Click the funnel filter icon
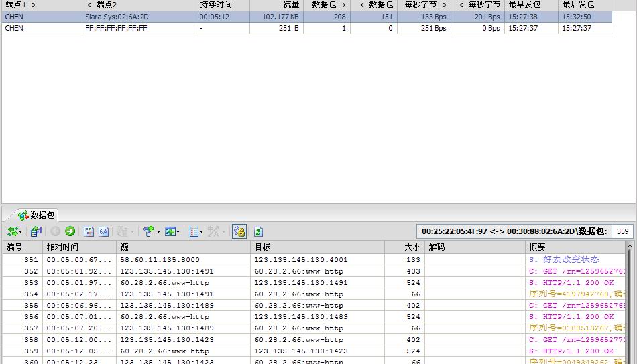 click(x=148, y=231)
